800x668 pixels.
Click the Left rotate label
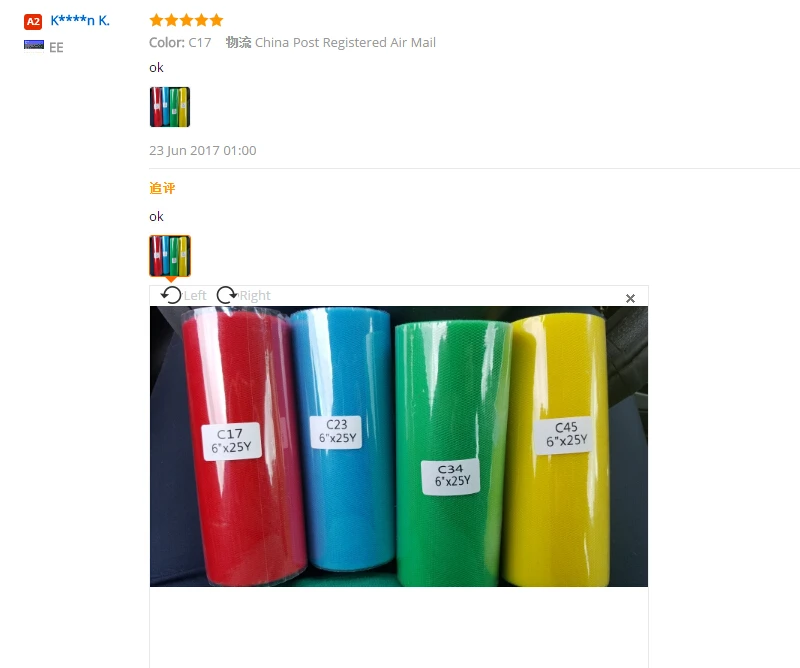point(195,295)
